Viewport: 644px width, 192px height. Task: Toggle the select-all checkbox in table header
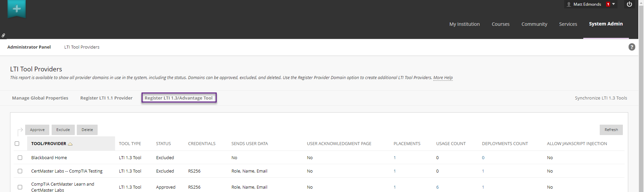(x=17, y=144)
